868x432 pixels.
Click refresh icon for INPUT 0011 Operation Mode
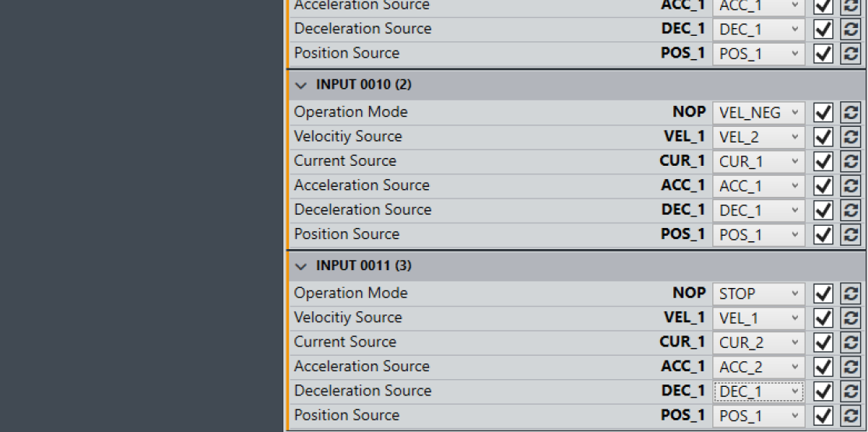[850, 294]
